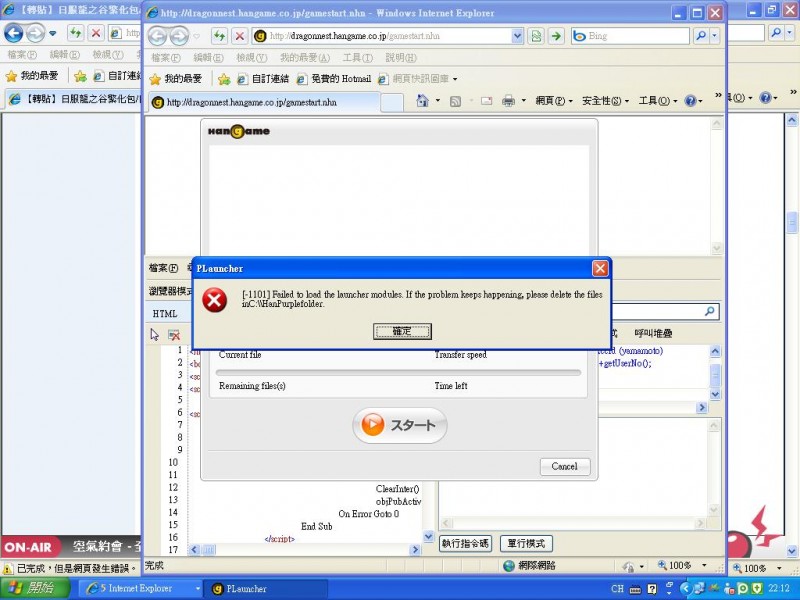Switch to the 呼叫堆疊 call stack tab
The width and height of the screenshot is (800, 600).
[x=653, y=333]
